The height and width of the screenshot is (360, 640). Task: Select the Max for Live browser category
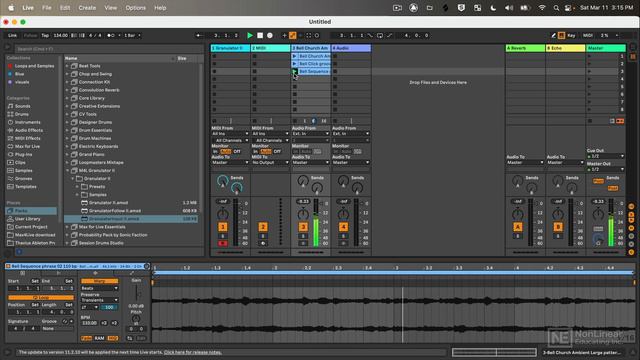27,147
